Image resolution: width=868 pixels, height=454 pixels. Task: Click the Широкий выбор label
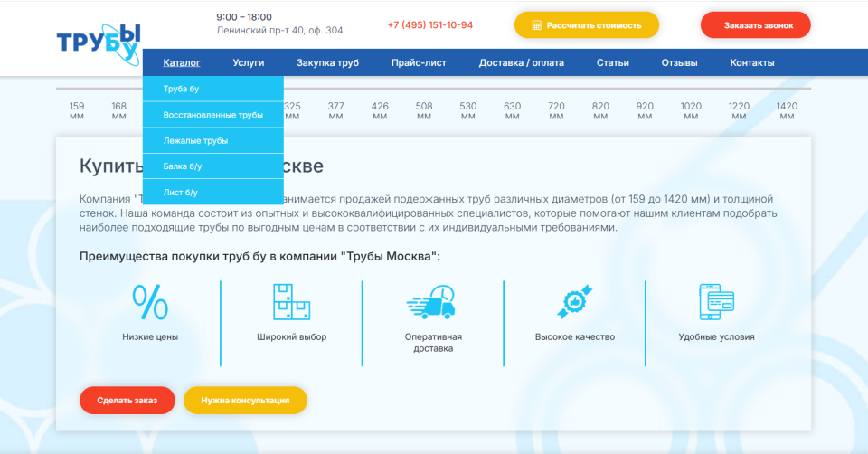(292, 336)
